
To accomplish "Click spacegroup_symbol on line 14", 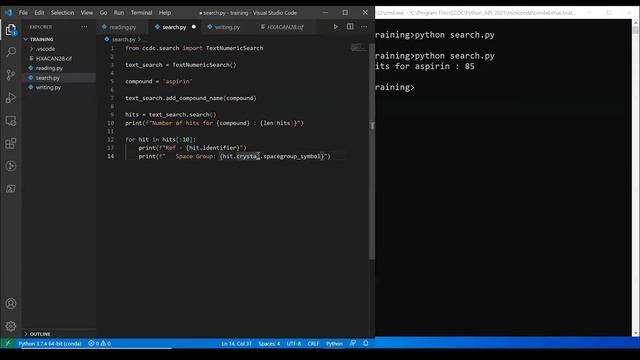I will (x=292, y=156).
